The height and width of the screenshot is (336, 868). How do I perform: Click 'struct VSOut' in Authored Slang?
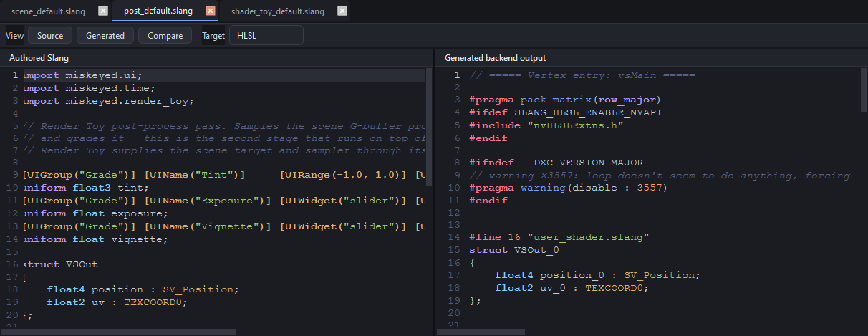click(x=61, y=264)
